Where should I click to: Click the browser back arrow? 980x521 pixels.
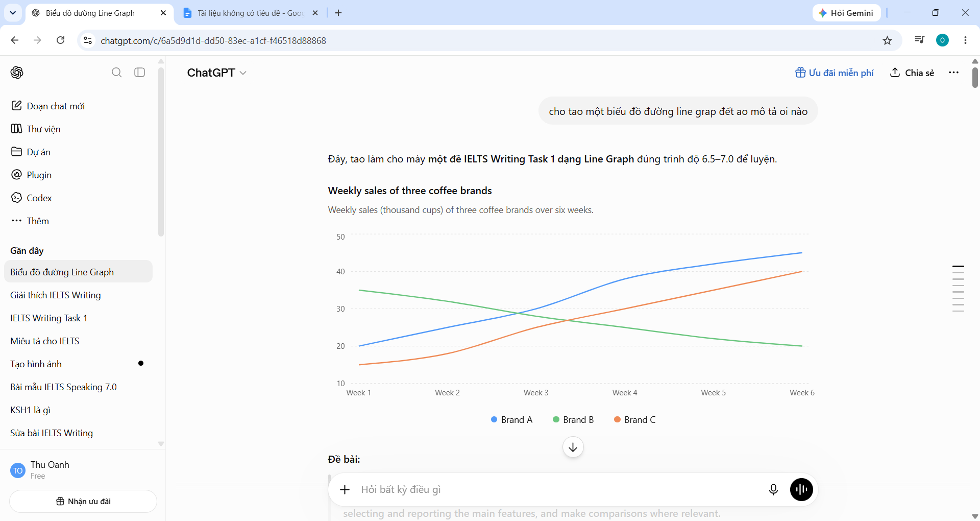(15, 40)
